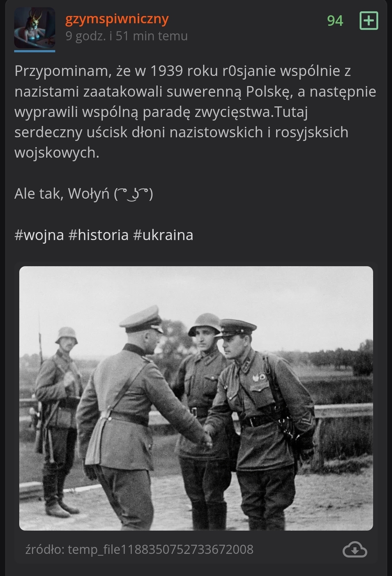This screenshot has height=576, width=392.
Task: Tap the word 'wojskowych.' in the post
Action: click(x=57, y=153)
